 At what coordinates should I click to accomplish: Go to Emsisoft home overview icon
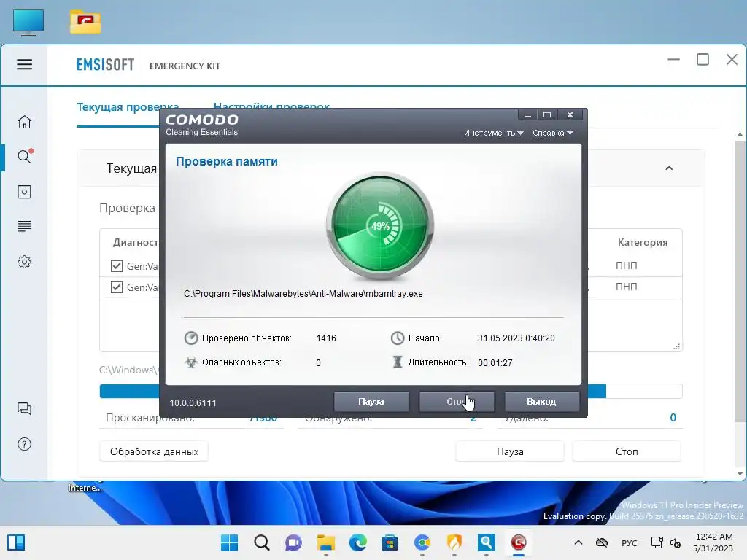24,122
